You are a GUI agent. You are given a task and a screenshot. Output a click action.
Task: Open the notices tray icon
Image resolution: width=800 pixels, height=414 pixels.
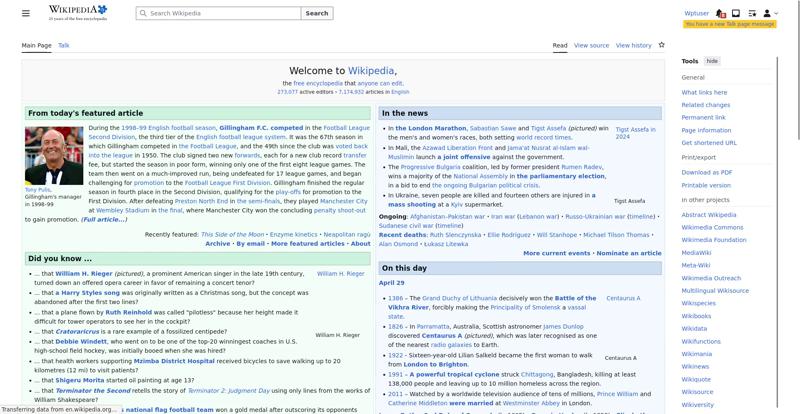pyautogui.click(x=737, y=14)
